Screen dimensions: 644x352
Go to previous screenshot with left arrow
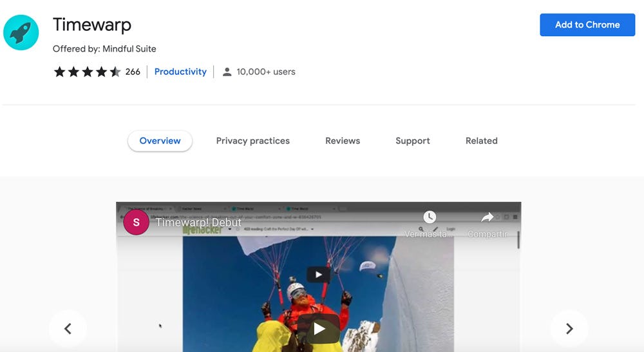[68, 329]
